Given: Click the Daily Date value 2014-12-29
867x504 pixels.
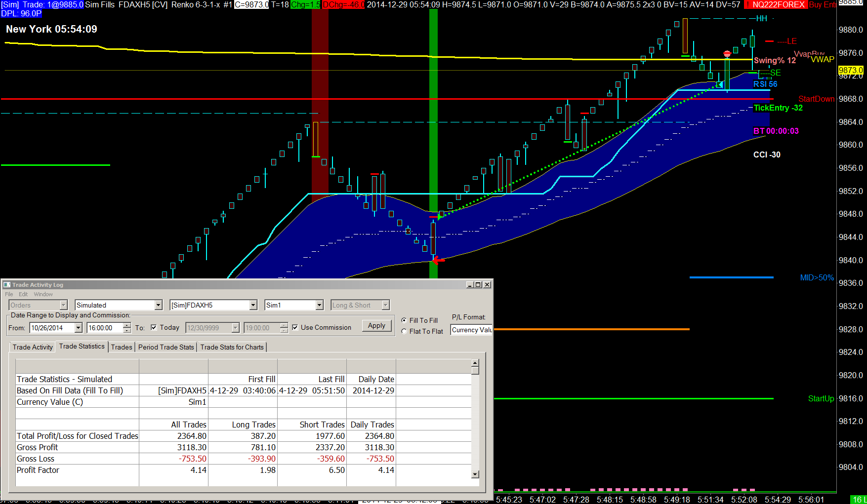Looking at the screenshot, I should point(373,390).
